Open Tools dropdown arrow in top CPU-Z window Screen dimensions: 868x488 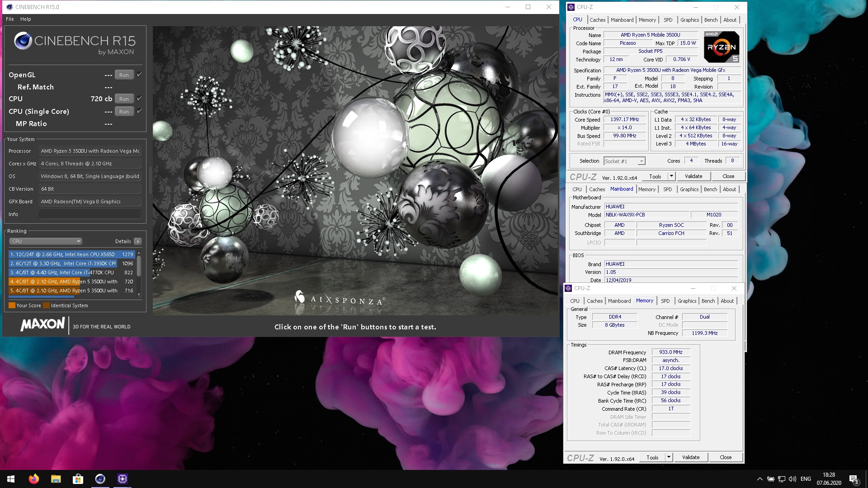(x=671, y=177)
